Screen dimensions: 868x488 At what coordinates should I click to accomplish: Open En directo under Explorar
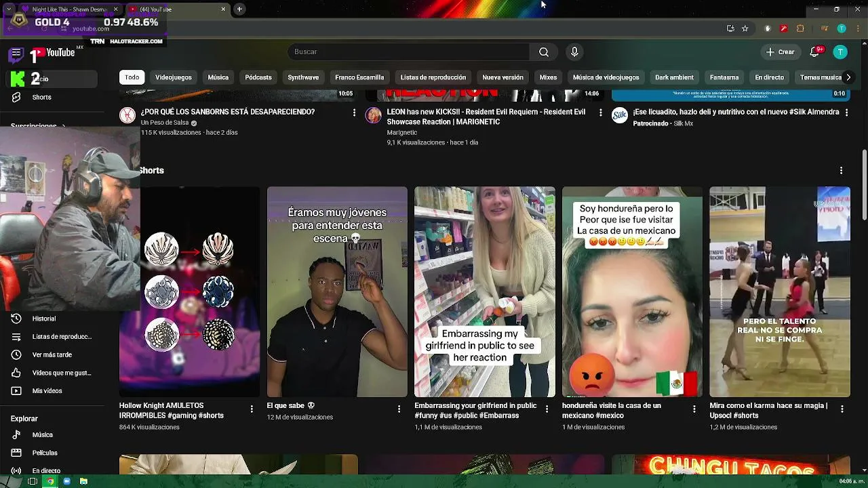click(x=46, y=470)
